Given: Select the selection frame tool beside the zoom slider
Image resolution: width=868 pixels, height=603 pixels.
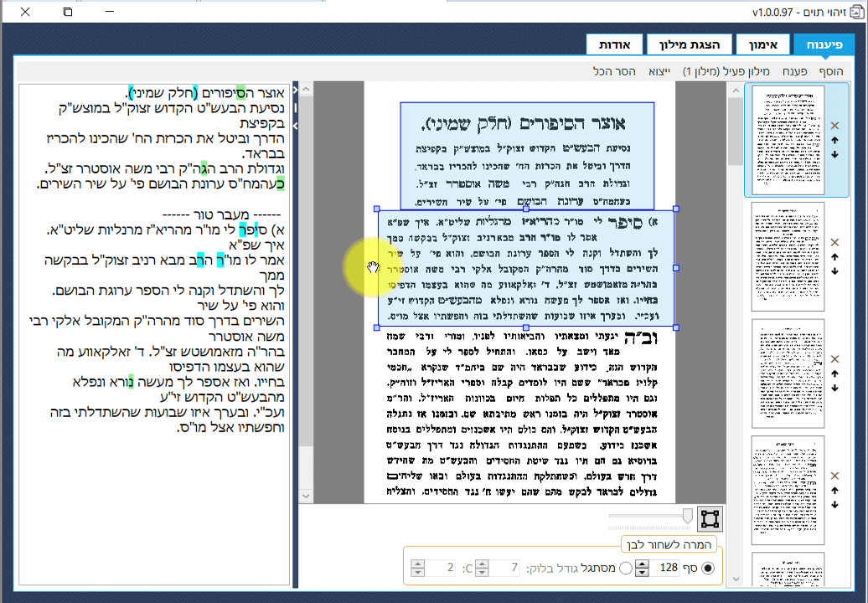Looking at the screenshot, I should click(x=709, y=520).
